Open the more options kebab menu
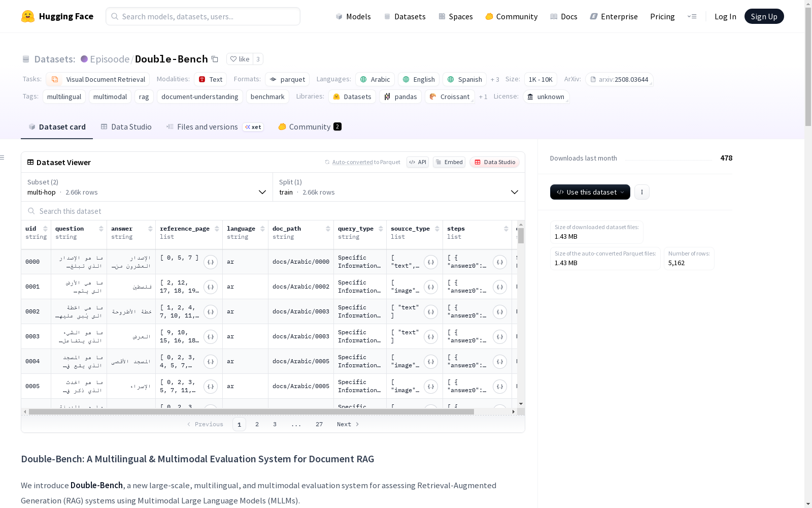This screenshot has height=508, width=812. pos(642,192)
